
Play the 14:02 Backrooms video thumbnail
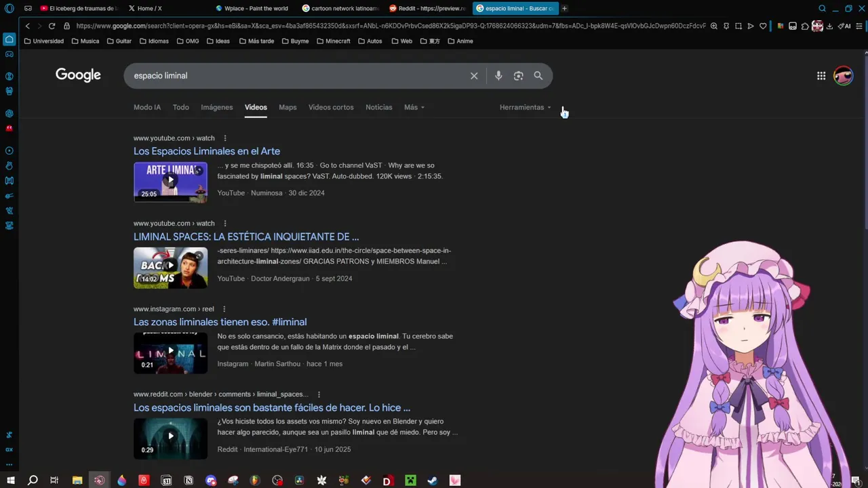pos(170,267)
